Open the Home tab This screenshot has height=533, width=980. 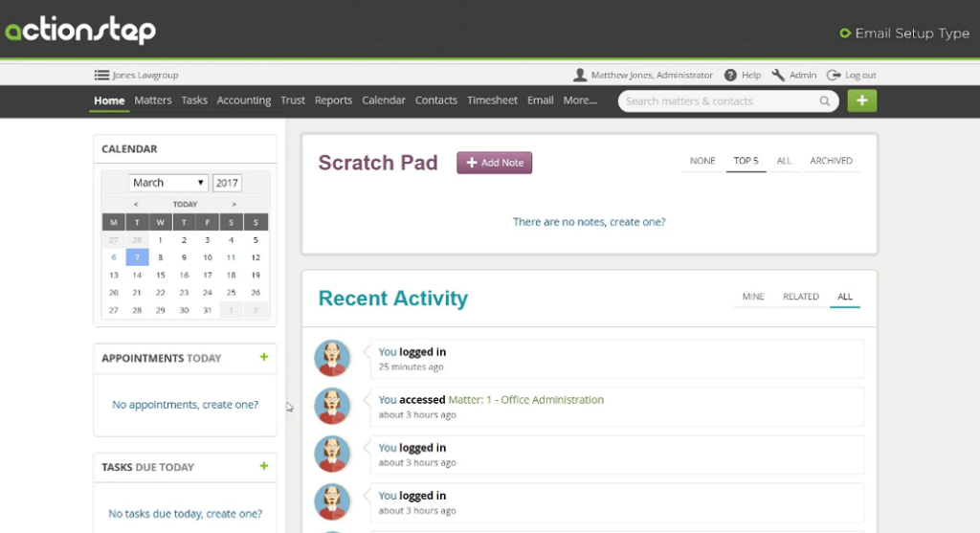pyautogui.click(x=109, y=100)
